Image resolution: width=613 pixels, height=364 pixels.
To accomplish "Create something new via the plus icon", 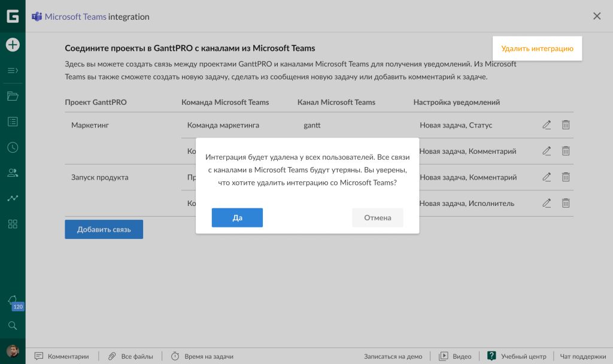I will tap(12, 44).
